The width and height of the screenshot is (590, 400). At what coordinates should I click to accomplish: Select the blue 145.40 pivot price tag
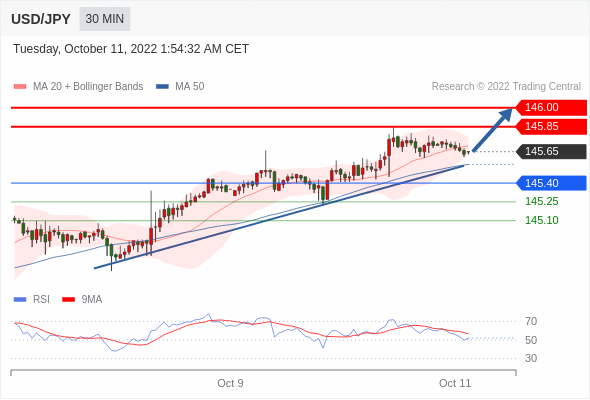[551, 183]
